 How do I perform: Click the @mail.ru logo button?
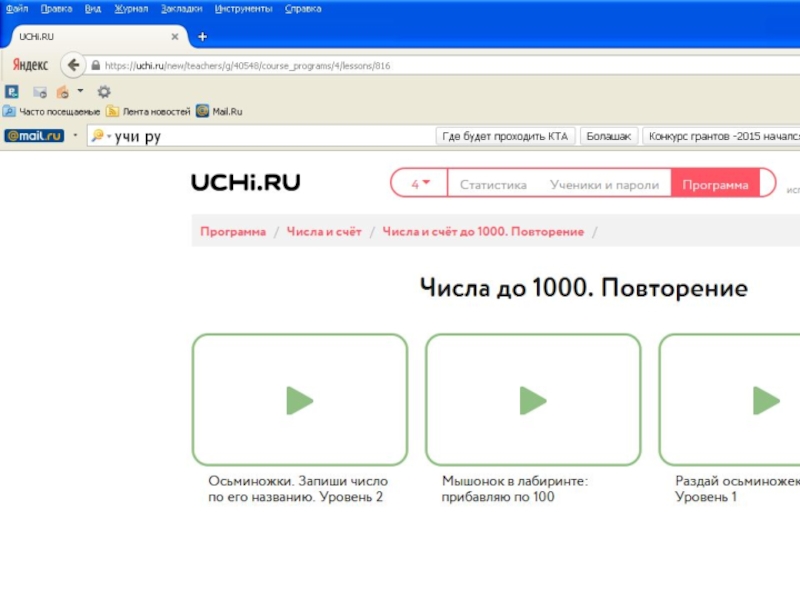tap(33, 136)
